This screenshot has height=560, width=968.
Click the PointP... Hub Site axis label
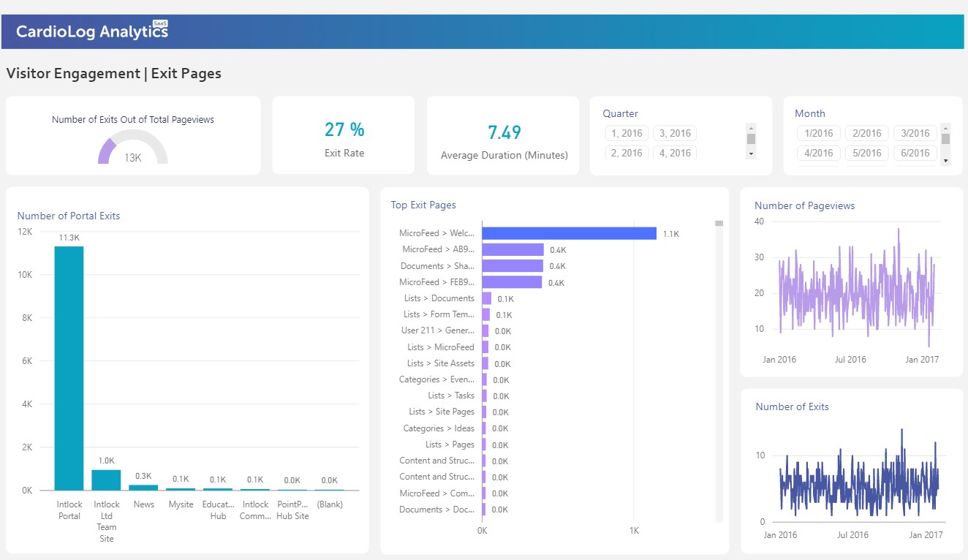(x=293, y=510)
